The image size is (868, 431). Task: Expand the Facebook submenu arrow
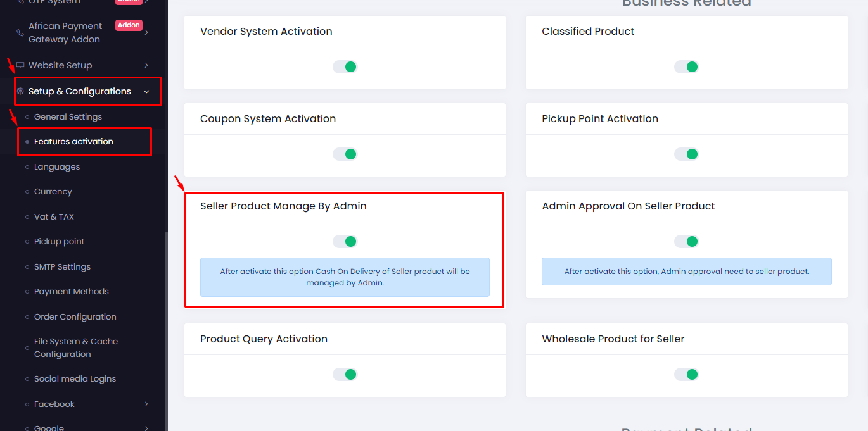coord(146,404)
